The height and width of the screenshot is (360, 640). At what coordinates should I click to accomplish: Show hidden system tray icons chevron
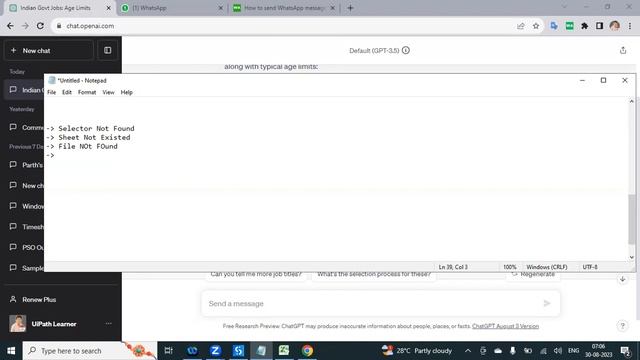pos(468,351)
